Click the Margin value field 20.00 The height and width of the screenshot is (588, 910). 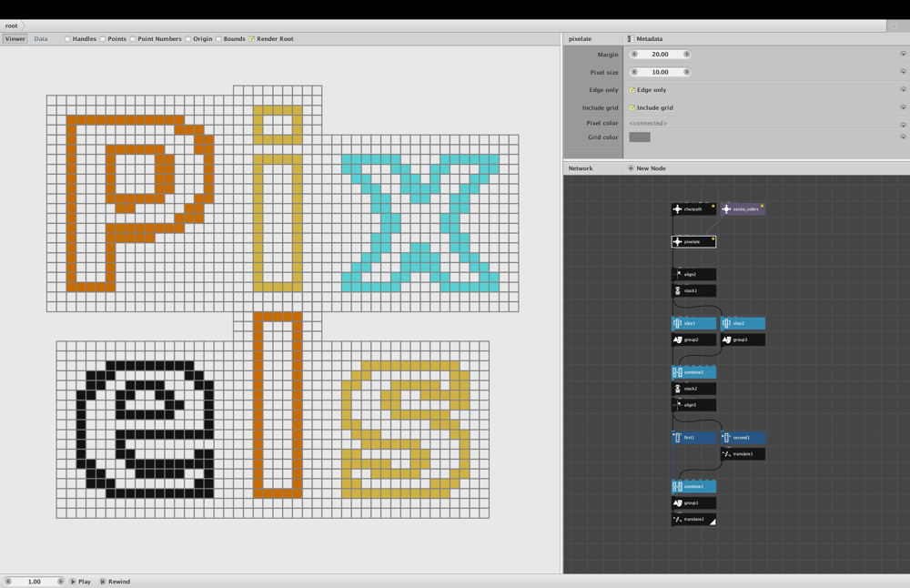click(660, 54)
